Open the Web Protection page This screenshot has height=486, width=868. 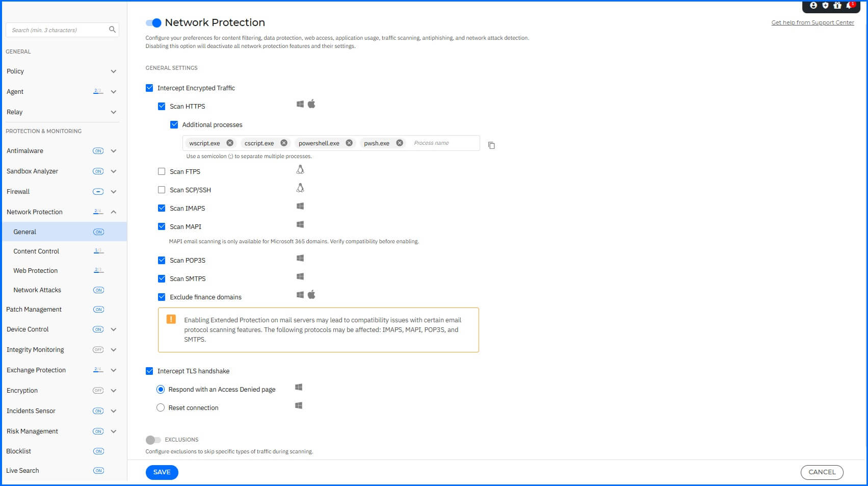[35, 270]
